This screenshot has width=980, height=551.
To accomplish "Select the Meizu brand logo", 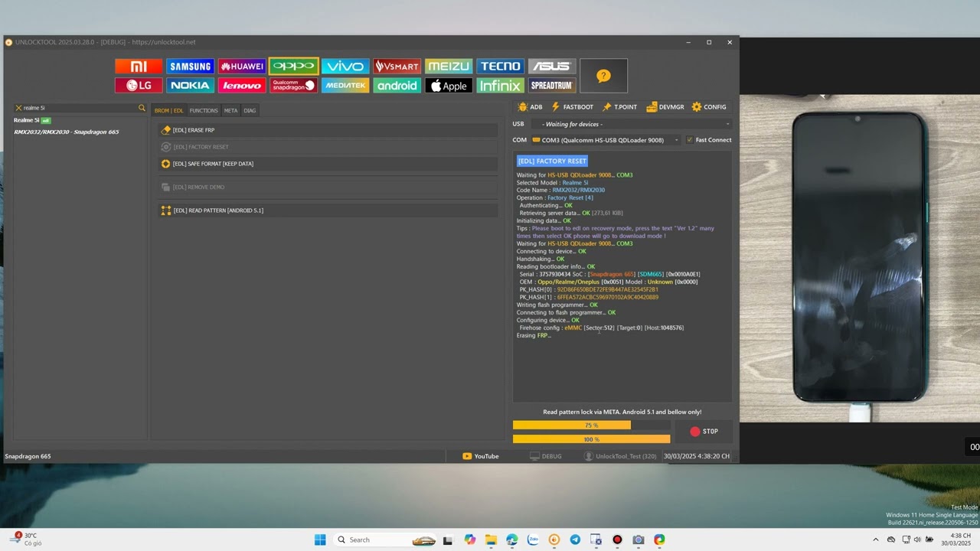I will (x=449, y=67).
